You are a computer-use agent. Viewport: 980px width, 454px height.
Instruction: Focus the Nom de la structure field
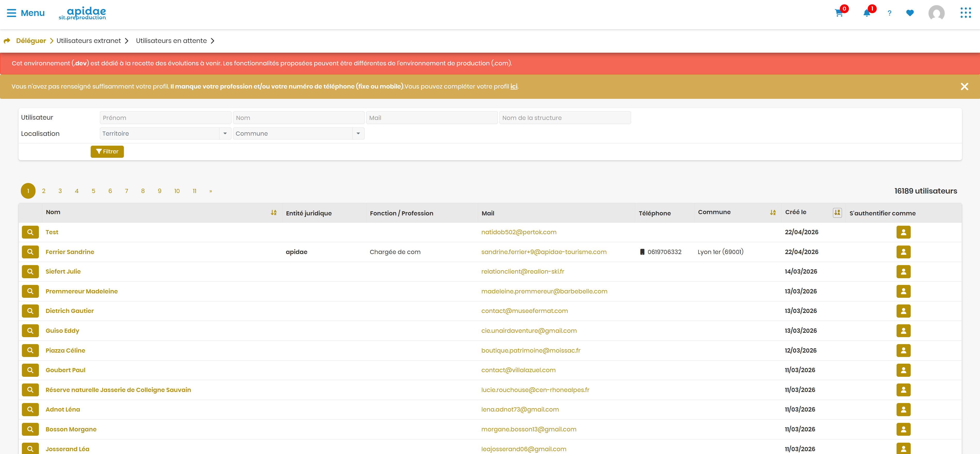(565, 118)
